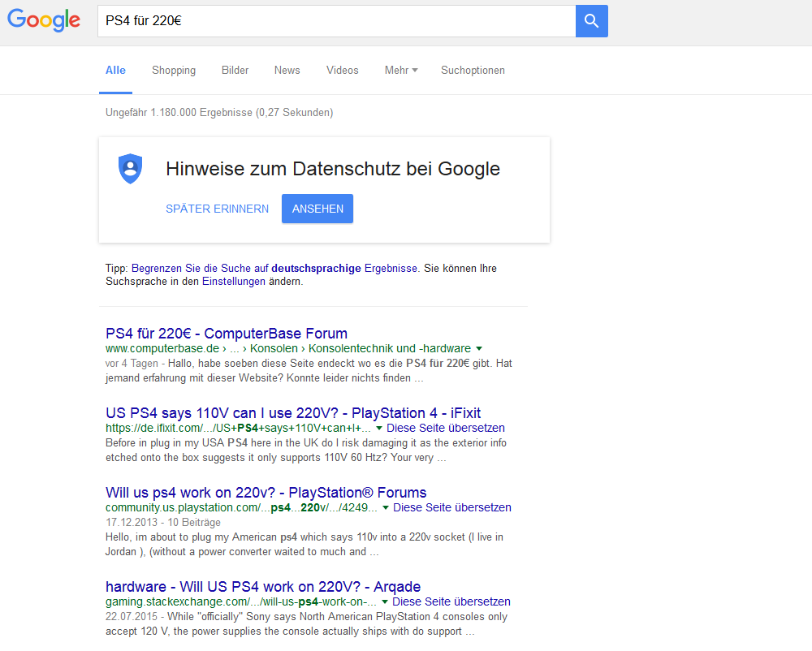Click the blue search magnifier button

591,21
